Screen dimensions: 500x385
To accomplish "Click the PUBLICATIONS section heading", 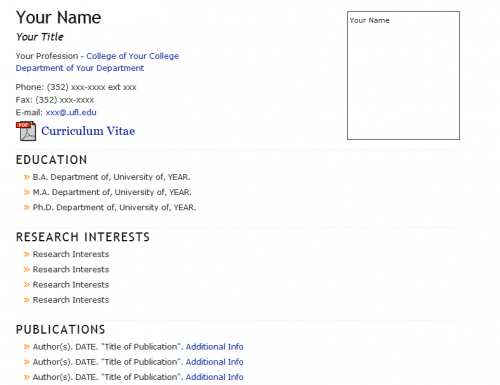I will [60, 330].
